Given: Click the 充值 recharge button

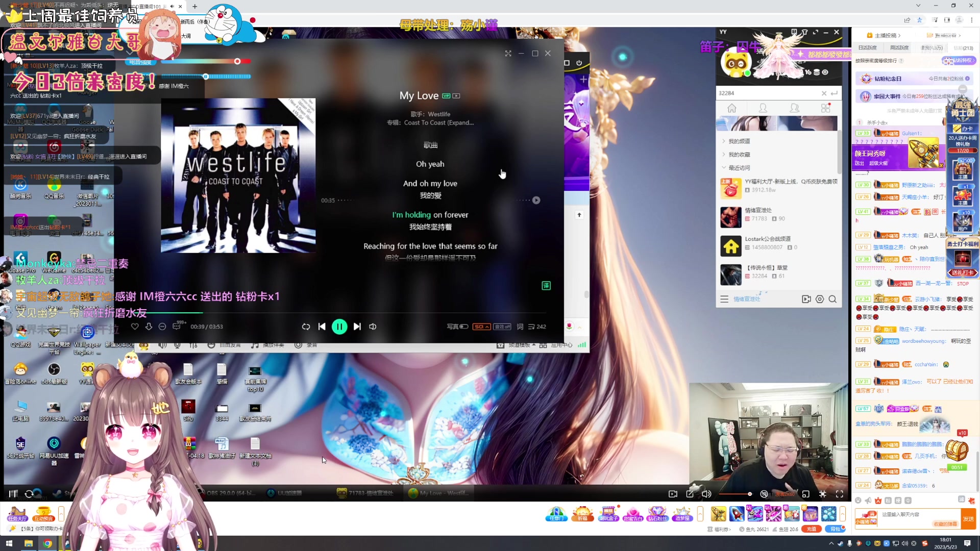Looking at the screenshot, I should coord(811,529).
